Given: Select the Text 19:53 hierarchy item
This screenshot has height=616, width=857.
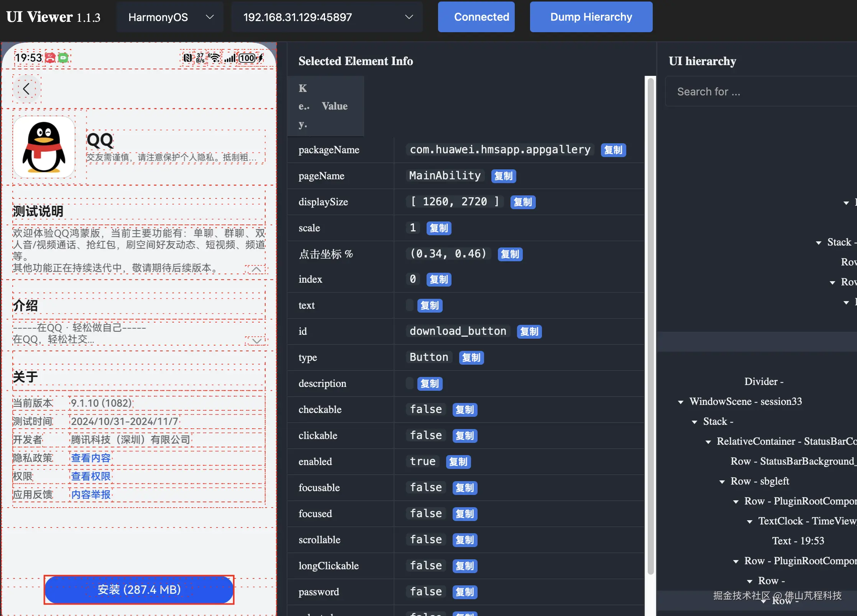Looking at the screenshot, I should pos(798,541).
